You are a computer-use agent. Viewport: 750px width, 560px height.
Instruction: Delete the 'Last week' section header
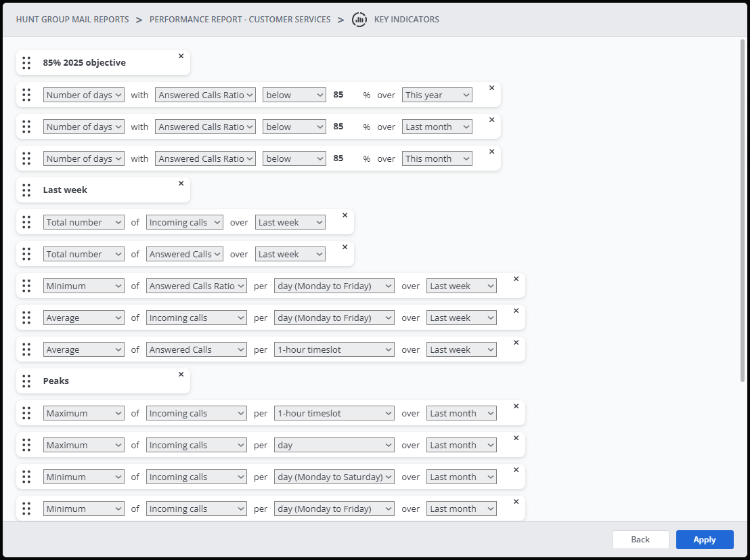coord(181,184)
